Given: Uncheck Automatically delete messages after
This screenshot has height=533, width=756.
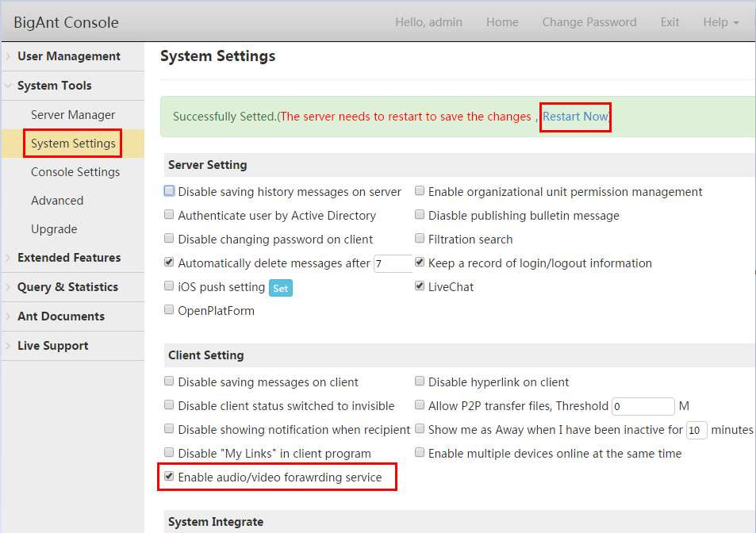Looking at the screenshot, I should click(169, 263).
